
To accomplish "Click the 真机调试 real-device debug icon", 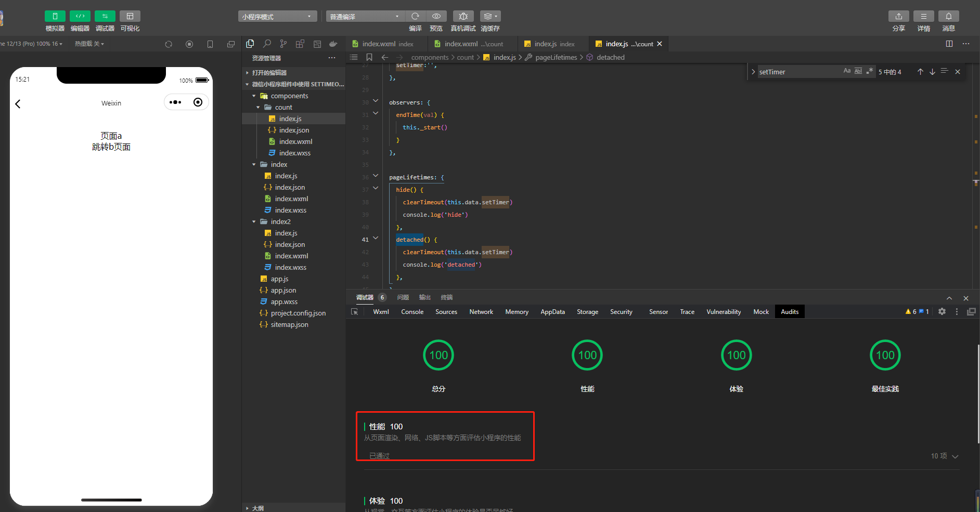I will click(x=463, y=16).
